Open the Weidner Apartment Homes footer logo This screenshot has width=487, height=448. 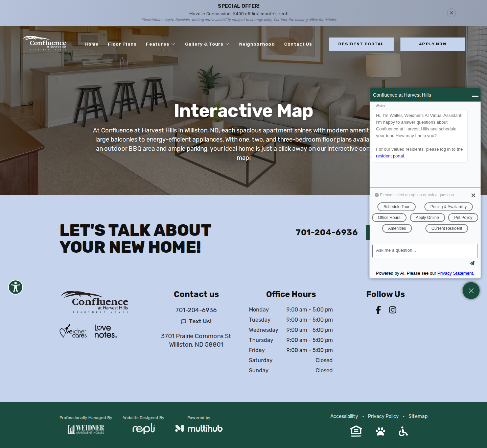(x=86, y=429)
